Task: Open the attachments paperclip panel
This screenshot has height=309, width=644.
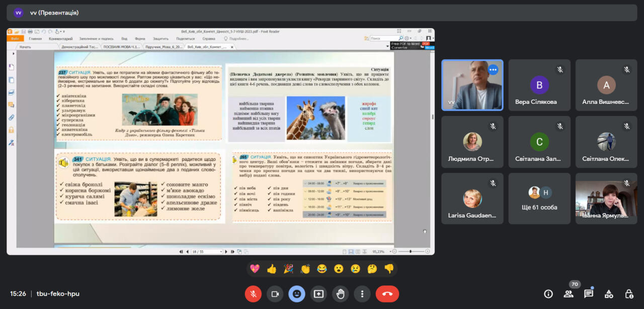Action: pos(11,118)
